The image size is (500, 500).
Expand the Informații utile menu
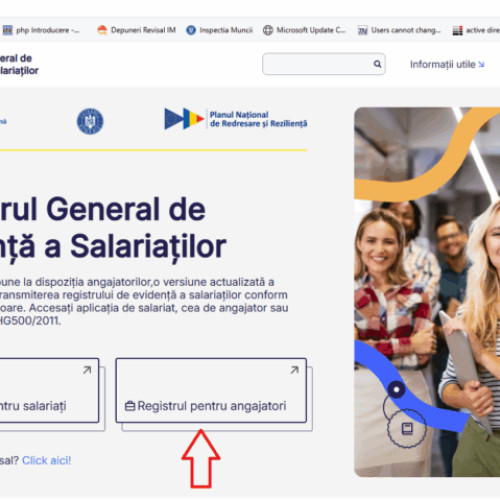[447, 64]
